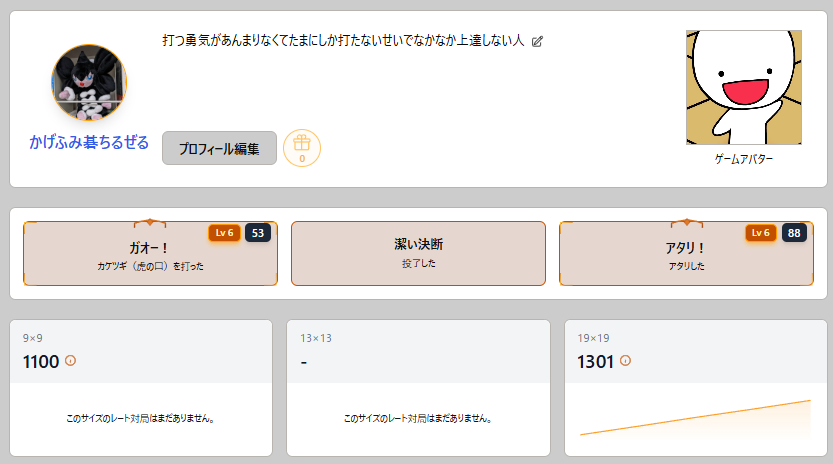Select the ゲームアバター avatar image
This screenshot has height=464, width=833.
point(744,87)
